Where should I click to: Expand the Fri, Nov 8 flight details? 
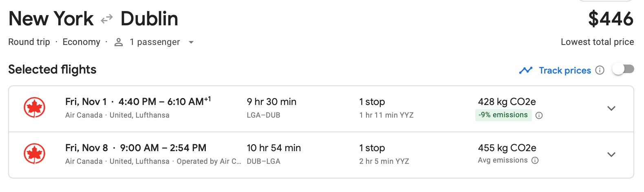tap(611, 154)
